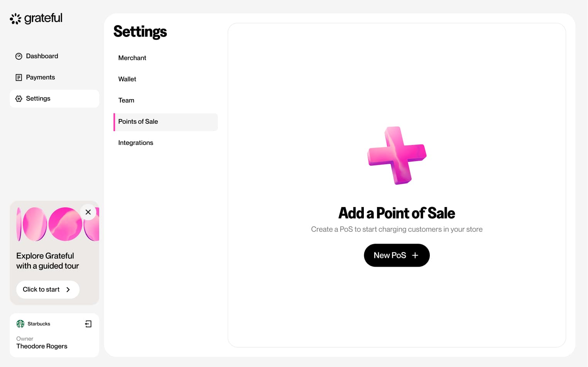
Task: Navigate to Payments in the sidebar
Action: (40, 77)
